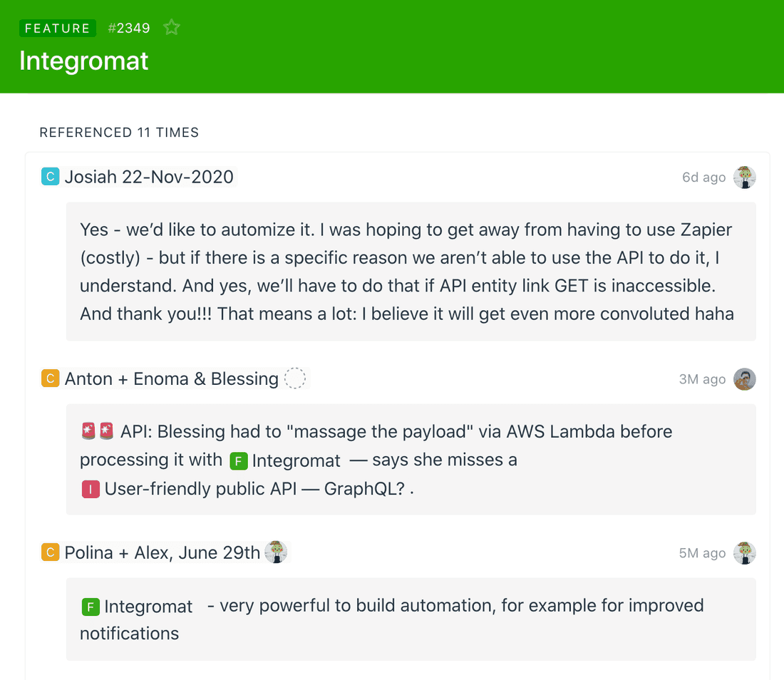
Task: Click the note icon next to Anton + Enoma & Blessing
Action: 50,378
